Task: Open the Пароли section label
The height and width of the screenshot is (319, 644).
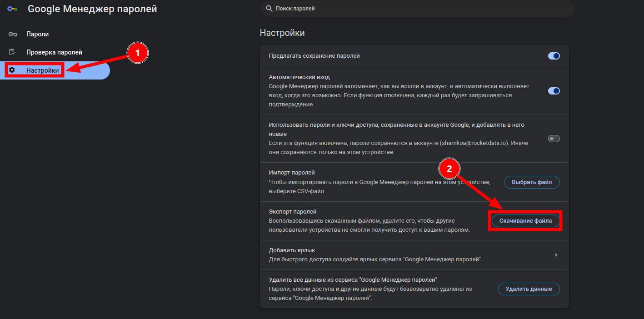Action: (x=37, y=34)
